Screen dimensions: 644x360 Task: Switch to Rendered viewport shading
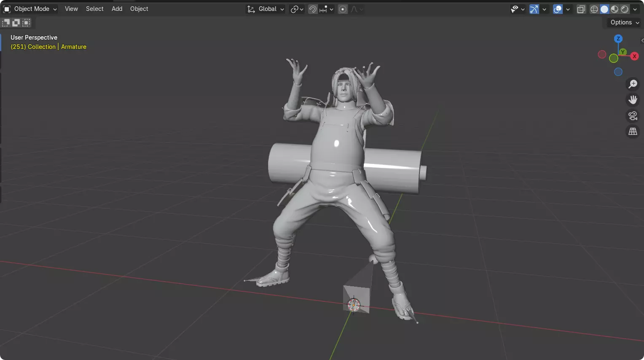(x=625, y=9)
